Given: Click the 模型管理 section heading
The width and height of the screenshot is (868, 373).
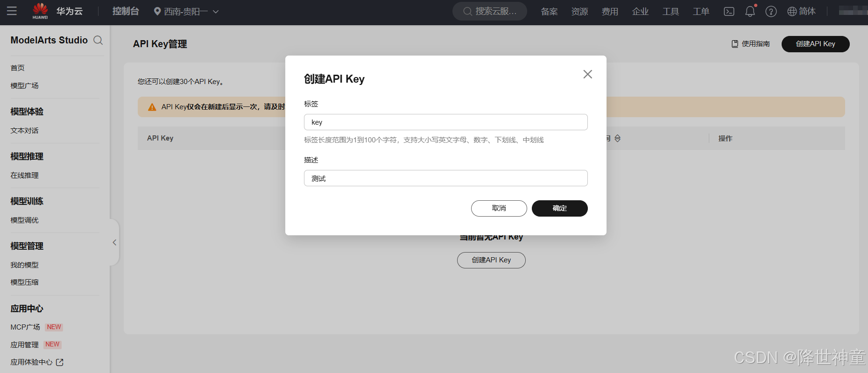Looking at the screenshot, I should 27,246.
